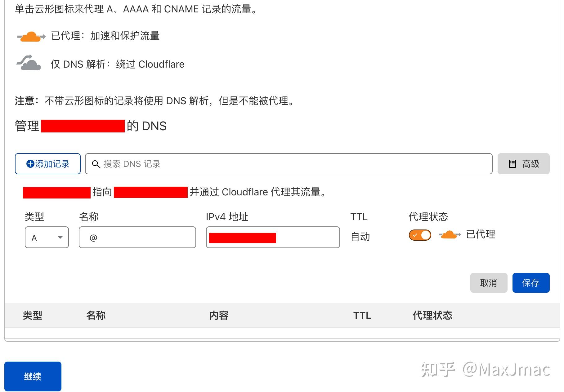Click the 取消 button
Viewport: 564px width, 392px height.
coord(489,283)
